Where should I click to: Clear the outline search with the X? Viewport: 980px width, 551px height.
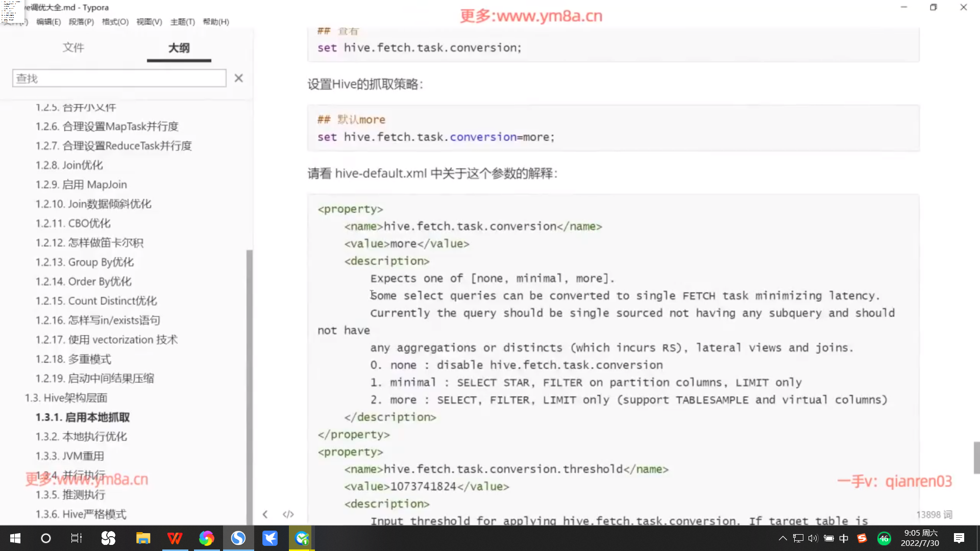pos(238,78)
